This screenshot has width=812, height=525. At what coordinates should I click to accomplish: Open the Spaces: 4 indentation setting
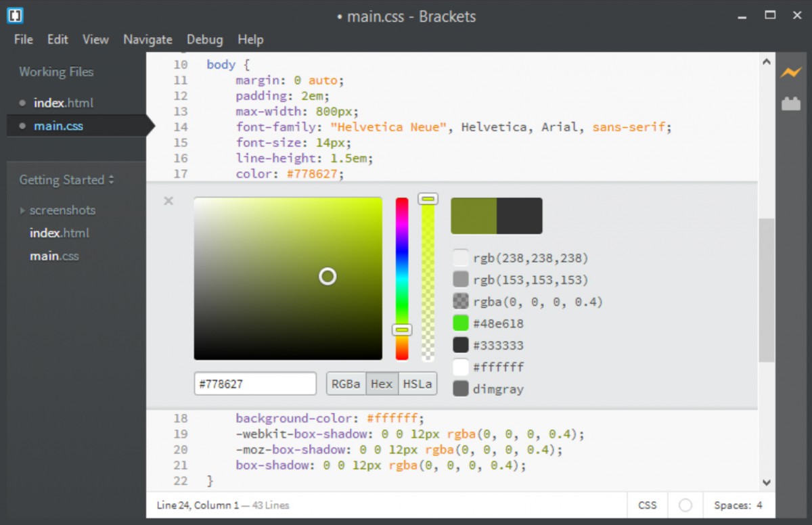(x=738, y=505)
